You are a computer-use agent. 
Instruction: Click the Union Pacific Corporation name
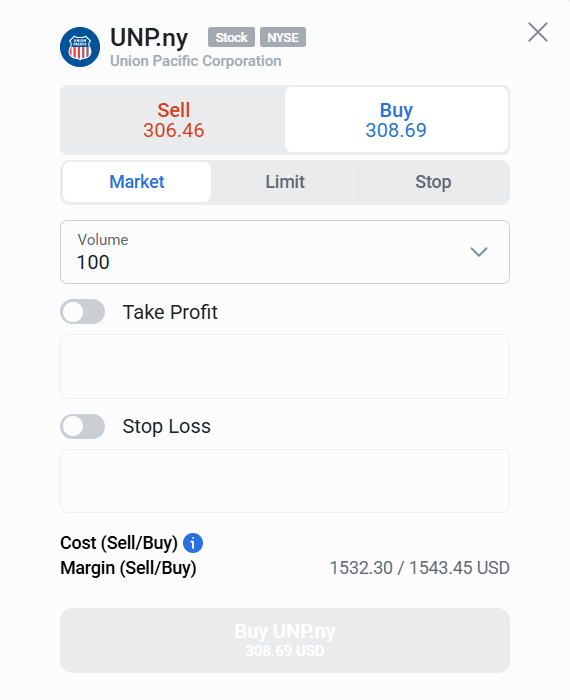point(196,61)
